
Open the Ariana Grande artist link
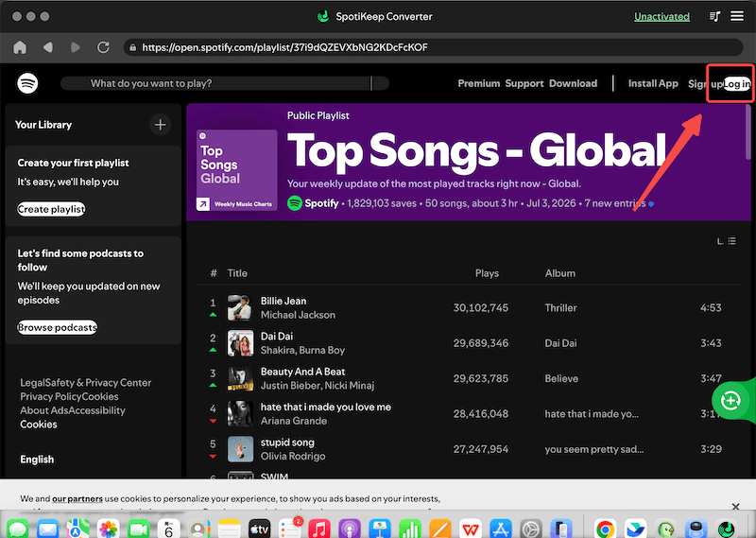(x=294, y=421)
